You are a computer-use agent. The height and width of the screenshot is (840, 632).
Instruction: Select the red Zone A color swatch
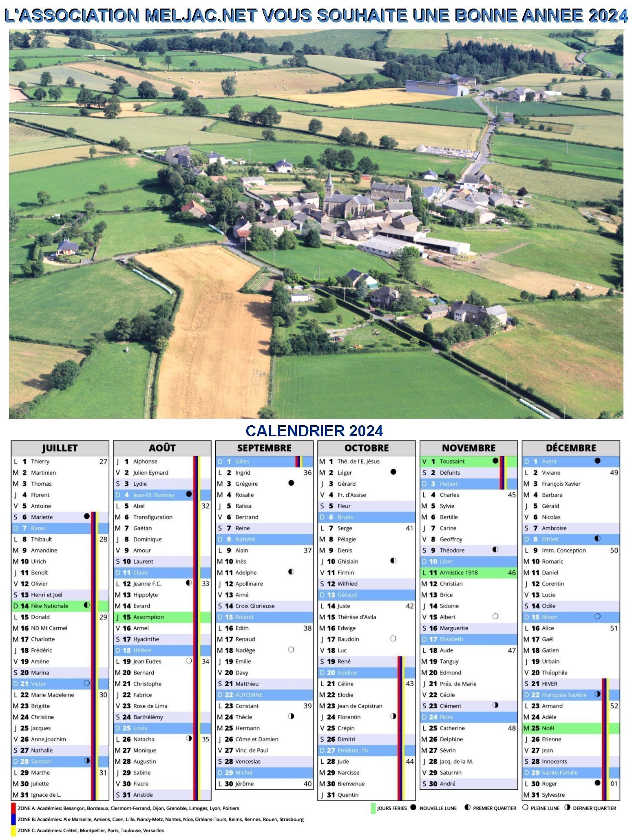[13, 808]
